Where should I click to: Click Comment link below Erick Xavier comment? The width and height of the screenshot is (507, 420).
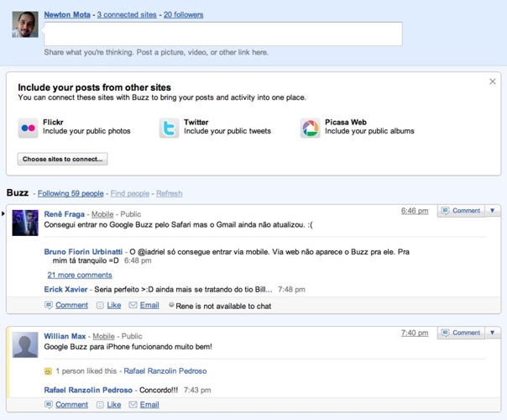[72, 305]
